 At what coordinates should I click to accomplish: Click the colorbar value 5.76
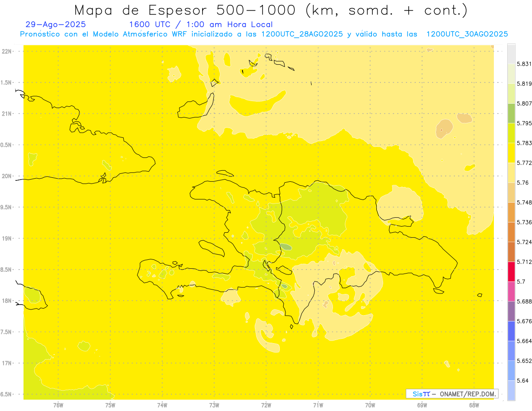(523, 183)
